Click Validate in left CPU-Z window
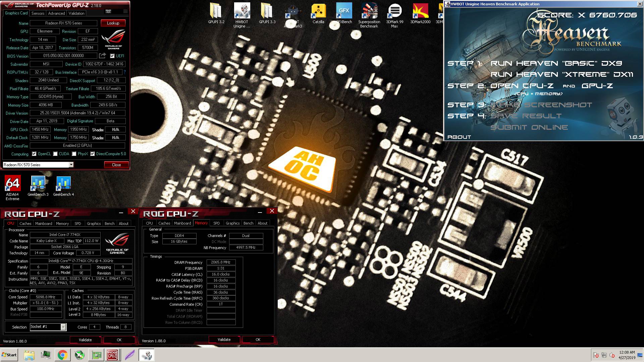The height and width of the screenshot is (362, 644). tap(85, 340)
